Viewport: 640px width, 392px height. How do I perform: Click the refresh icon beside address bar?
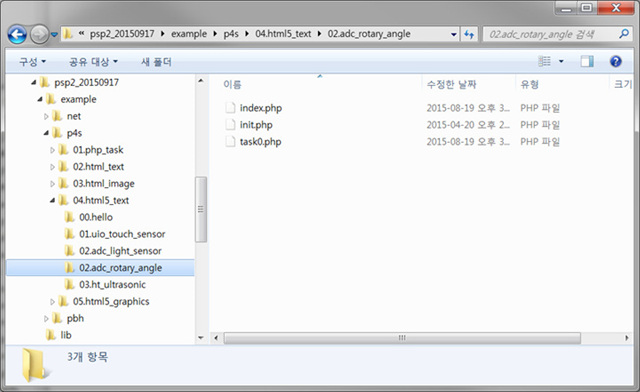point(469,34)
